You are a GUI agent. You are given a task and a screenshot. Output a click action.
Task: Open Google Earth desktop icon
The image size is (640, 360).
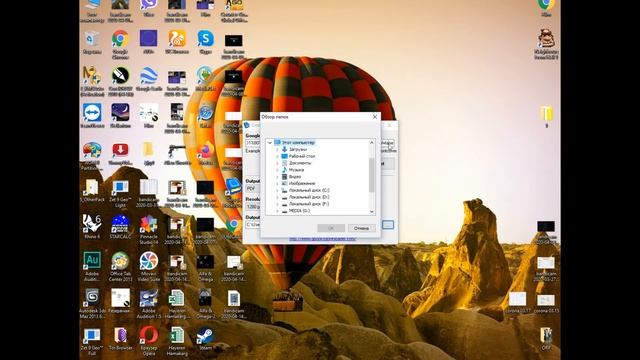pyautogui.click(x=149, y=80)
